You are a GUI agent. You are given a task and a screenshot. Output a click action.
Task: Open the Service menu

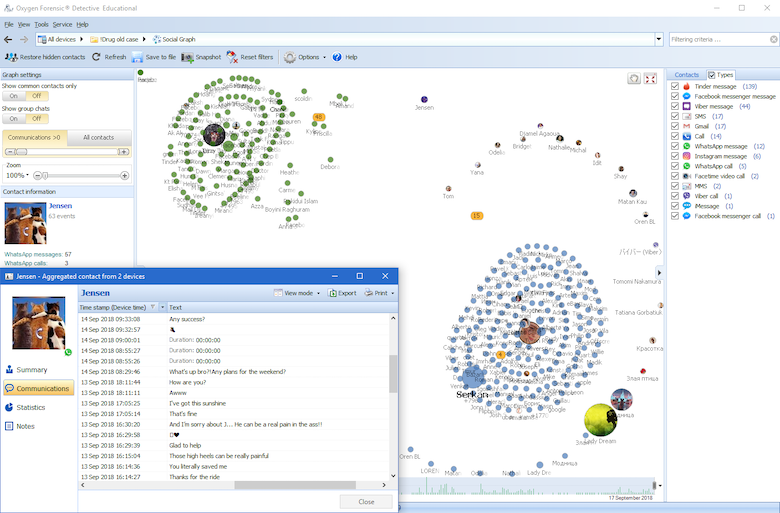(62, 24)
